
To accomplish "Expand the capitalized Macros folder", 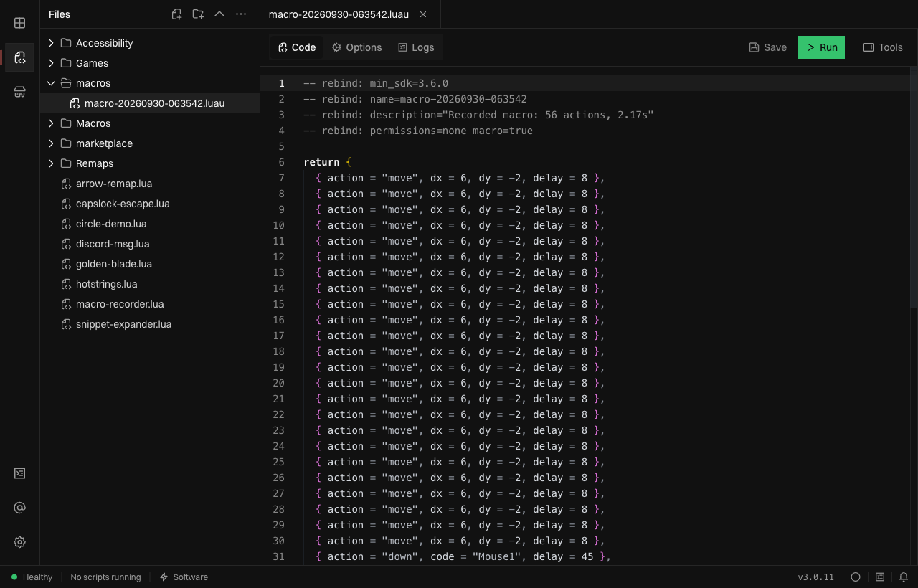I will coord(150,123).
